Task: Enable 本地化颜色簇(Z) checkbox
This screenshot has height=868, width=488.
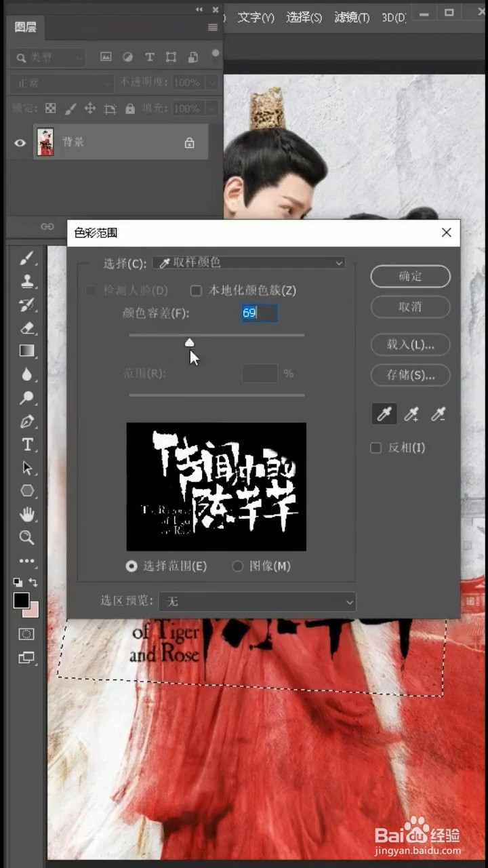Action: (x=196, y=291)
